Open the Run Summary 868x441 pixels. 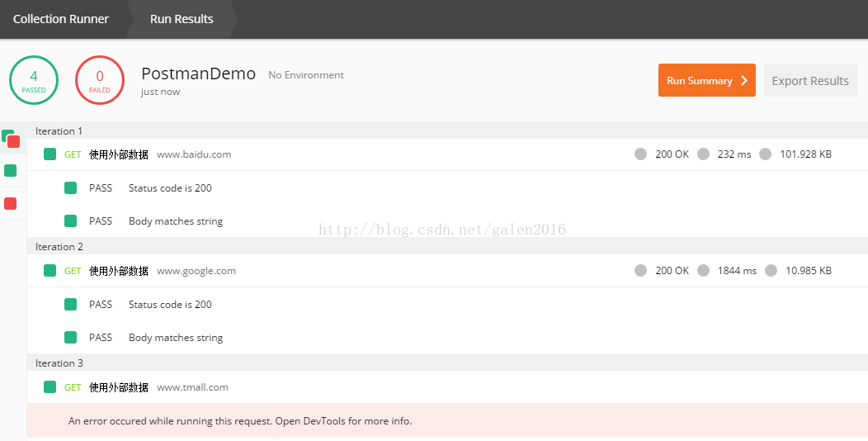707,80
